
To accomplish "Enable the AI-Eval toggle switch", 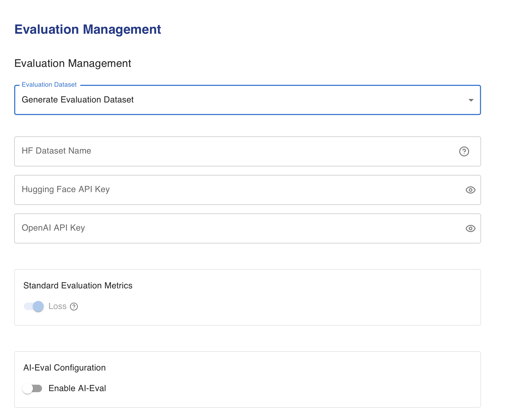I will 32,388.
